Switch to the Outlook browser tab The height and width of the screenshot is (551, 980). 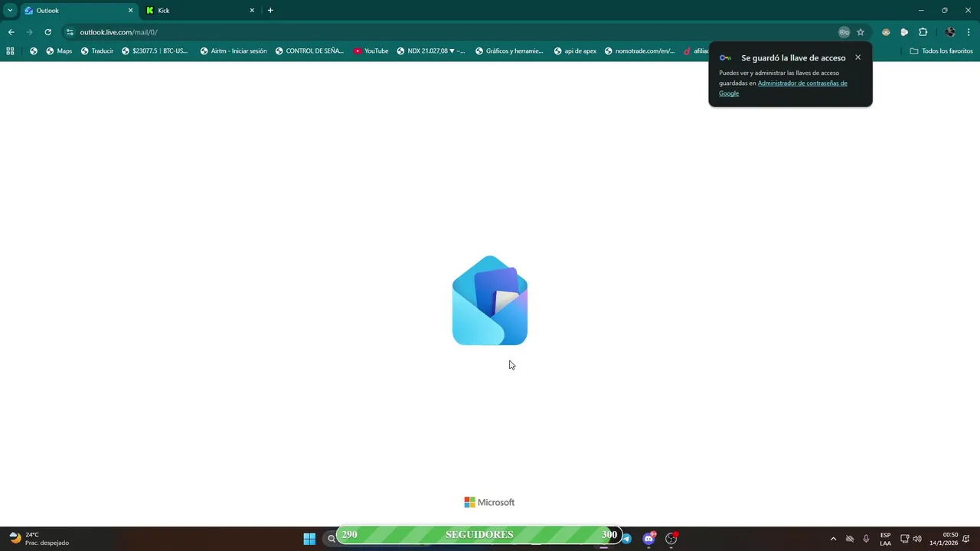79,11
